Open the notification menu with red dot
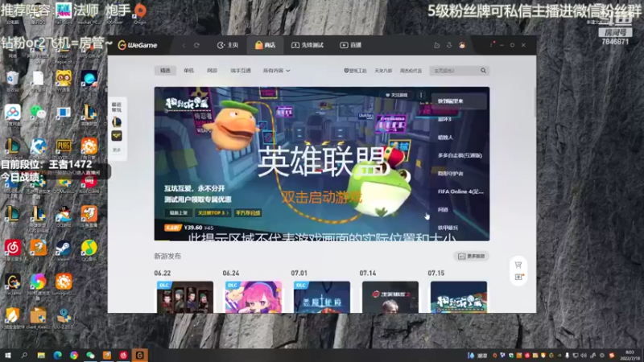644x362 pixels. [x=491, y=45]
